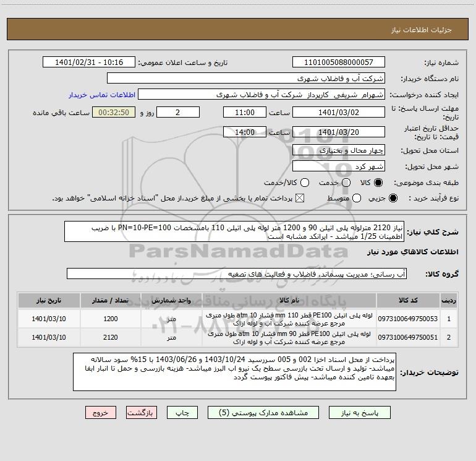Click the buyer organization name field
This screenshot has width=476, height=461.
click(246, 78)
